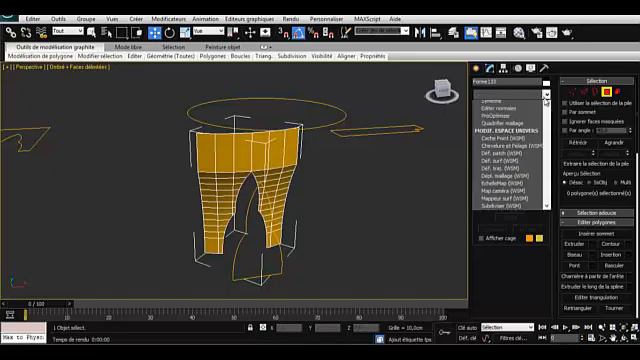
Task: Click the Select and Link chain icon
Action: coord(11,32)
